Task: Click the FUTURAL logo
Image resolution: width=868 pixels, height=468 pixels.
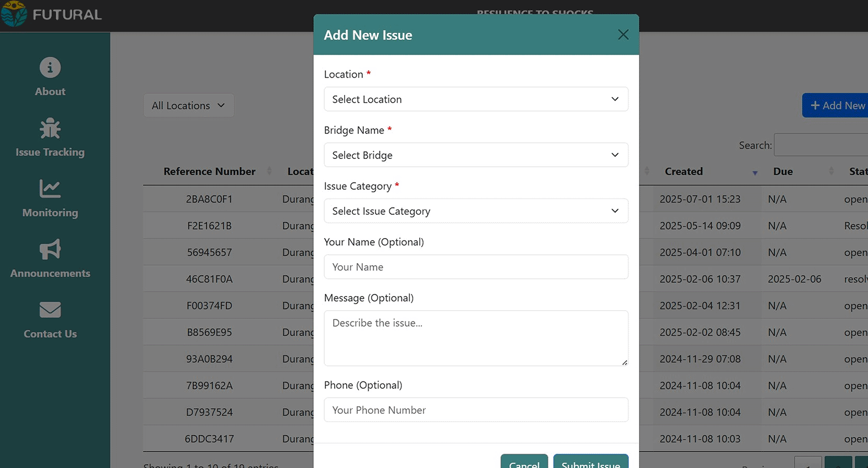Action: coord(52,14)
